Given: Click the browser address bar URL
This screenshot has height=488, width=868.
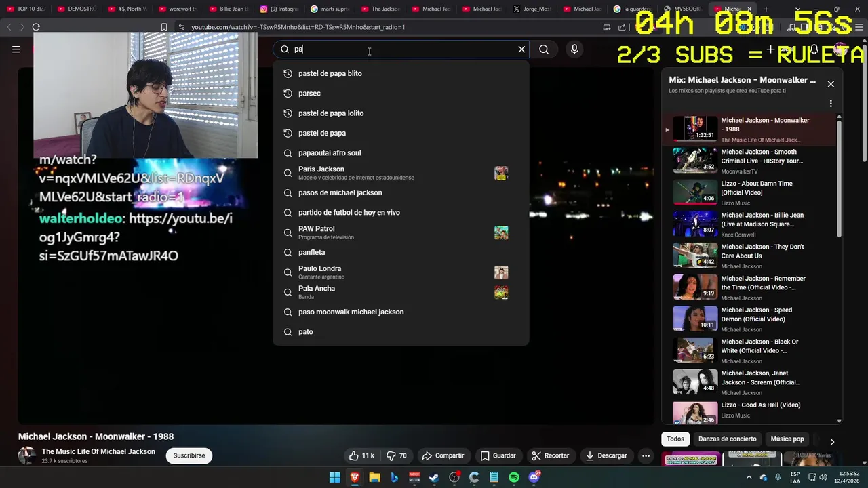Looking at the screenshot, I should click(298, 27).
